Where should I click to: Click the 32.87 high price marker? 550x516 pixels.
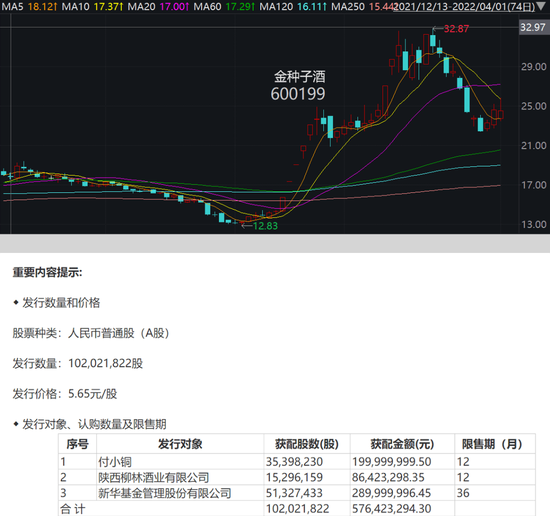point(456,28)
